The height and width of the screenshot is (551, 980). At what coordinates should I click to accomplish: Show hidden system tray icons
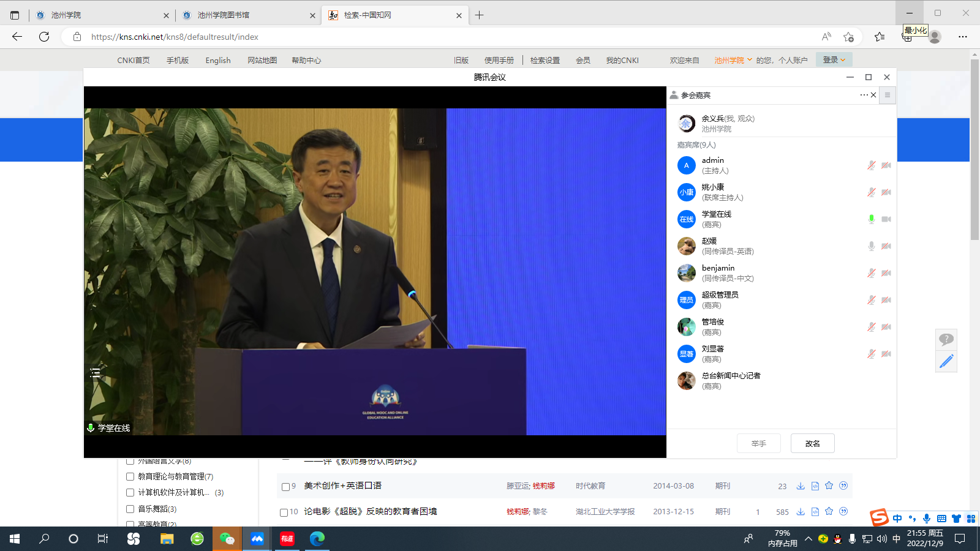point(809,539)
